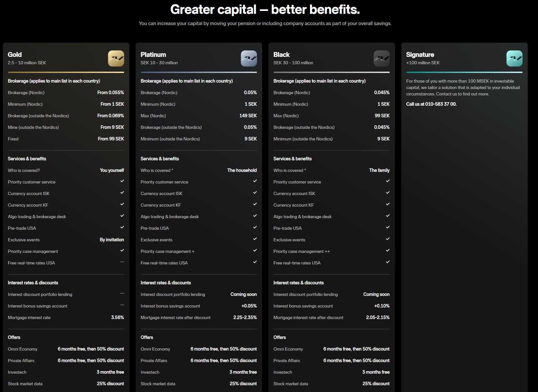Click Gold Interest bonus savings account dash

pyautogui.click(x=122, y=305)
